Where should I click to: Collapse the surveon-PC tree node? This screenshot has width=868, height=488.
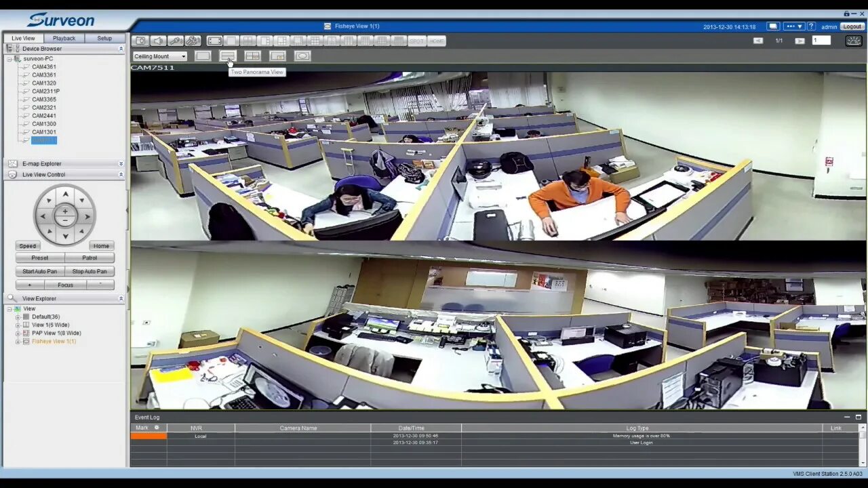[x=9, y=59]
